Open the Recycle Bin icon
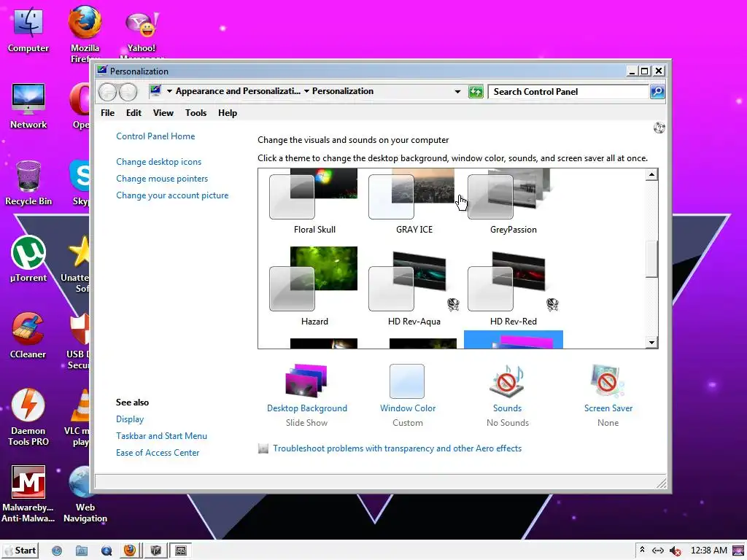This screenshot has height=560, width=747. (28, 183)
